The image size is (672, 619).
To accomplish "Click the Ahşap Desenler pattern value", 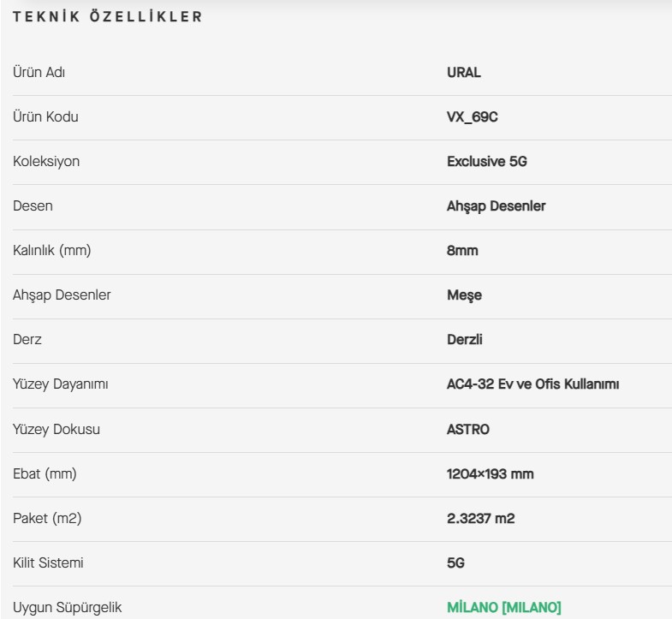I will point(497,206).
